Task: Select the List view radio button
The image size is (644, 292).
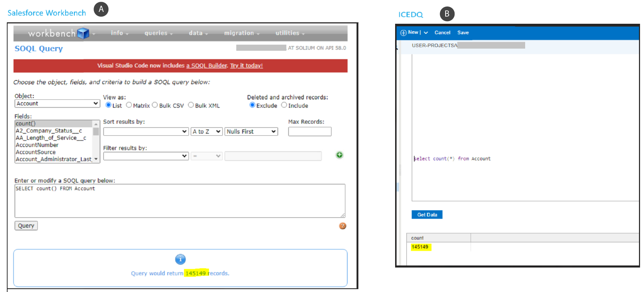Action: point(108,105)
